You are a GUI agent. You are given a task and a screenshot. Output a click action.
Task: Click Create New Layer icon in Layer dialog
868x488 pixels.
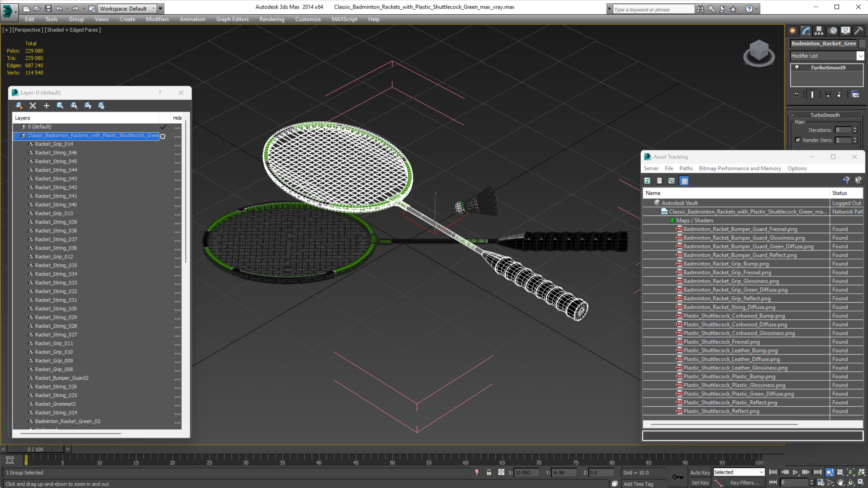click(19, 106)
